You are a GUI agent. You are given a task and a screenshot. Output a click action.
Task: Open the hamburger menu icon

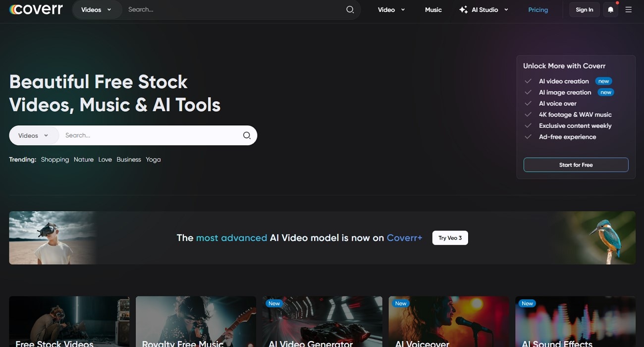coord(629,9)
